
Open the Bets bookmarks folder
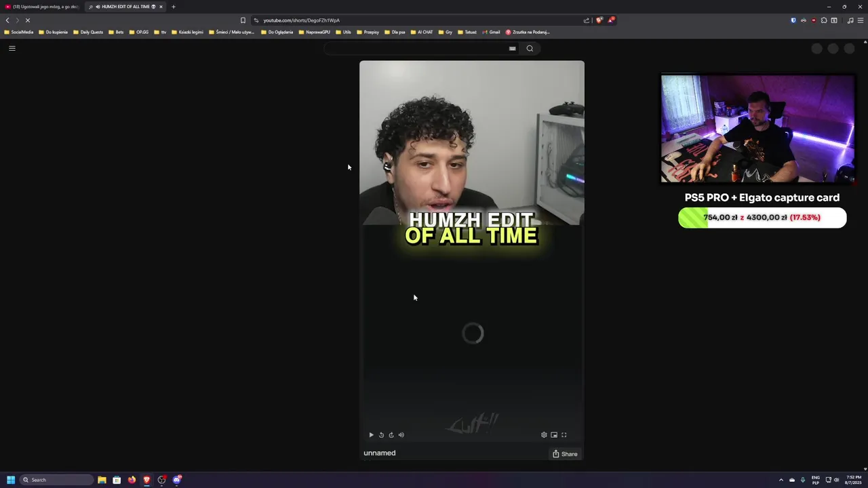tap(116, 32)
